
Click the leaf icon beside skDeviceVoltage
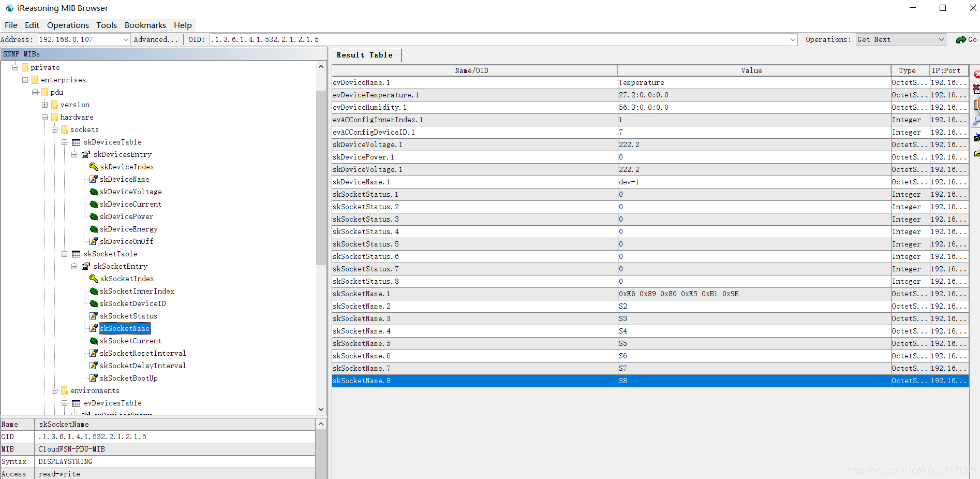pos(94,192)
